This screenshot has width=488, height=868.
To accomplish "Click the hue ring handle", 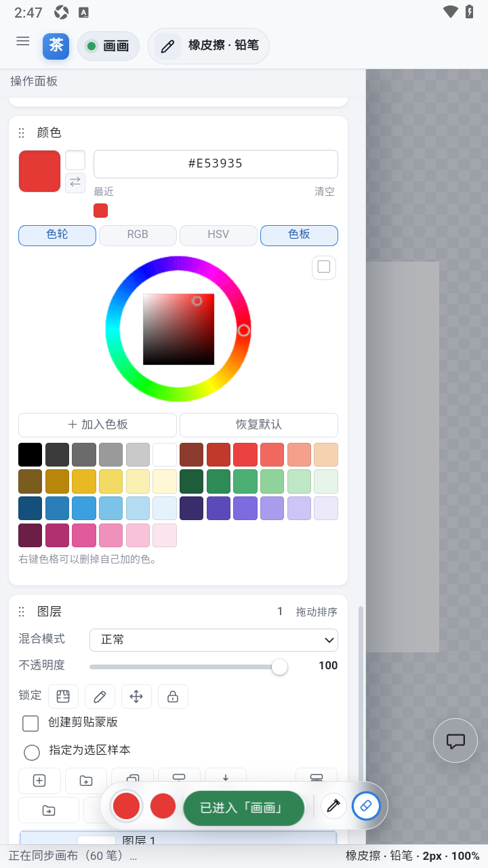I will coord(244,330).
